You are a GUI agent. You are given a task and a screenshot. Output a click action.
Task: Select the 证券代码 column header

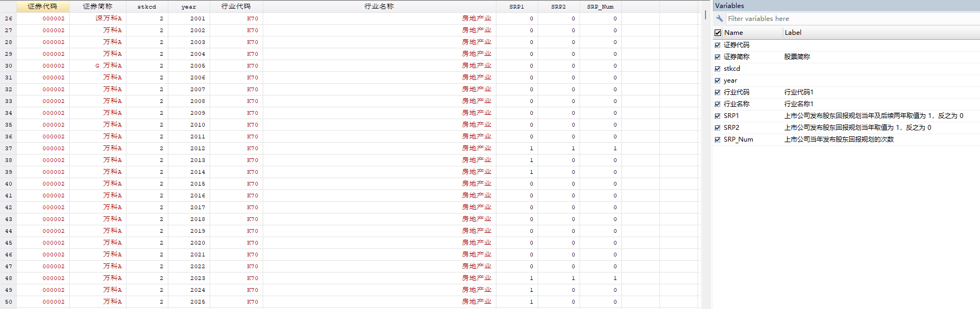tap(43, 6)
